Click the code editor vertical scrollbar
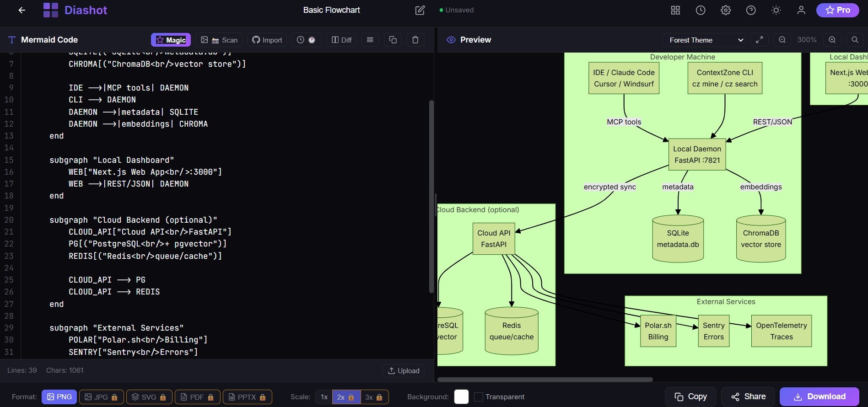The width and height of the screenshot is (868, 407). click(431, 197)
